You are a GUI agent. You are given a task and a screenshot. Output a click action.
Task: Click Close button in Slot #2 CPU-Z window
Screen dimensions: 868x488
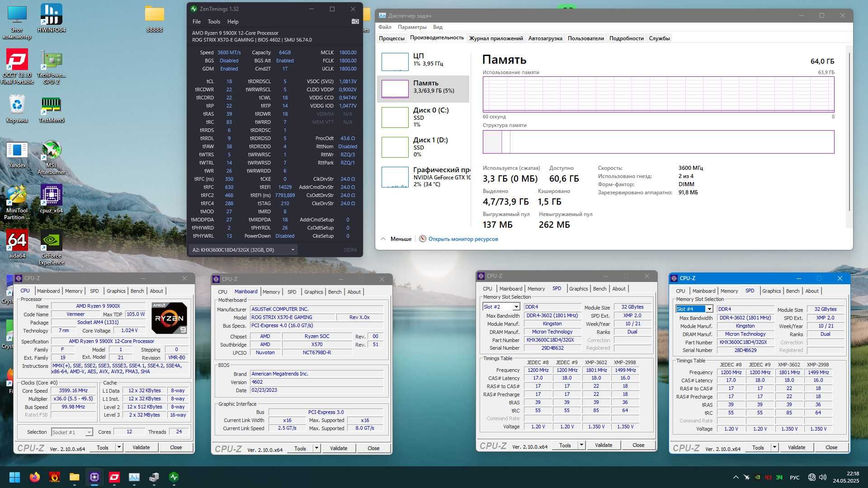pyautogui.click(x=638, y=445)
